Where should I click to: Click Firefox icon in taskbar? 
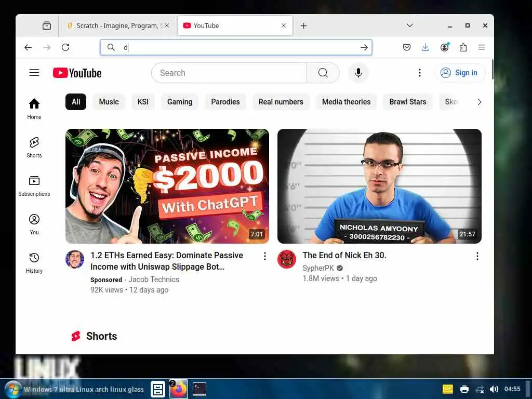(179, 389)
